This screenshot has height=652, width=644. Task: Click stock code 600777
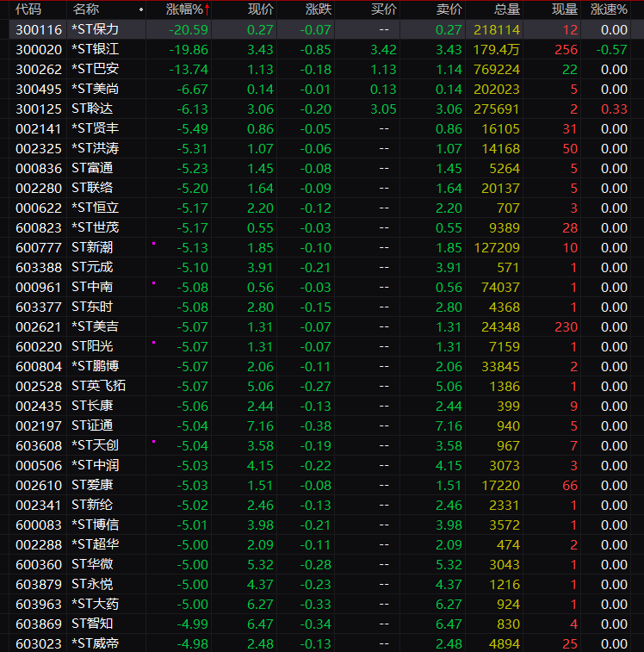tap(39, 247)
